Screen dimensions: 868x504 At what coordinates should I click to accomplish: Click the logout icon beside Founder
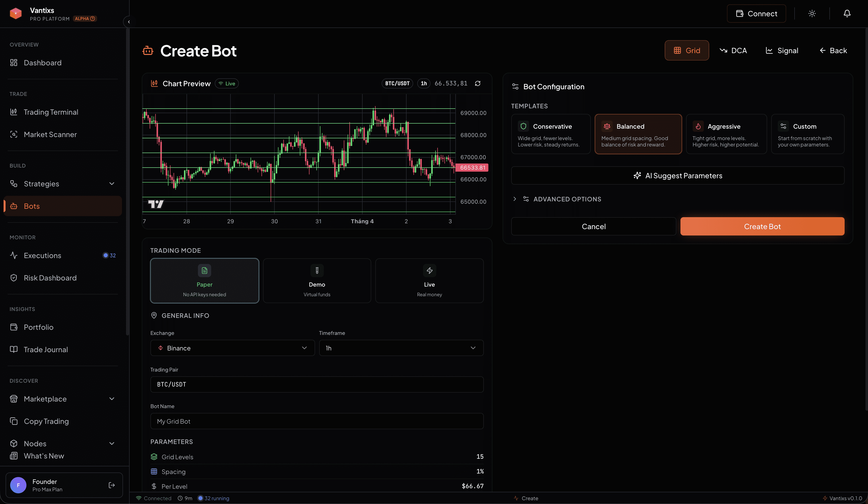[112, 485]
